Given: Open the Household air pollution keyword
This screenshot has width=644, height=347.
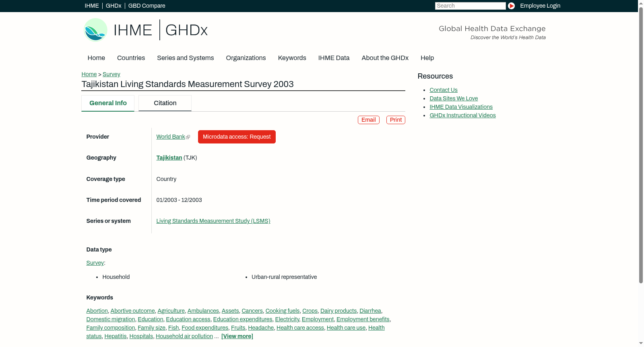Looking at the screenshot, I should 184,336.
